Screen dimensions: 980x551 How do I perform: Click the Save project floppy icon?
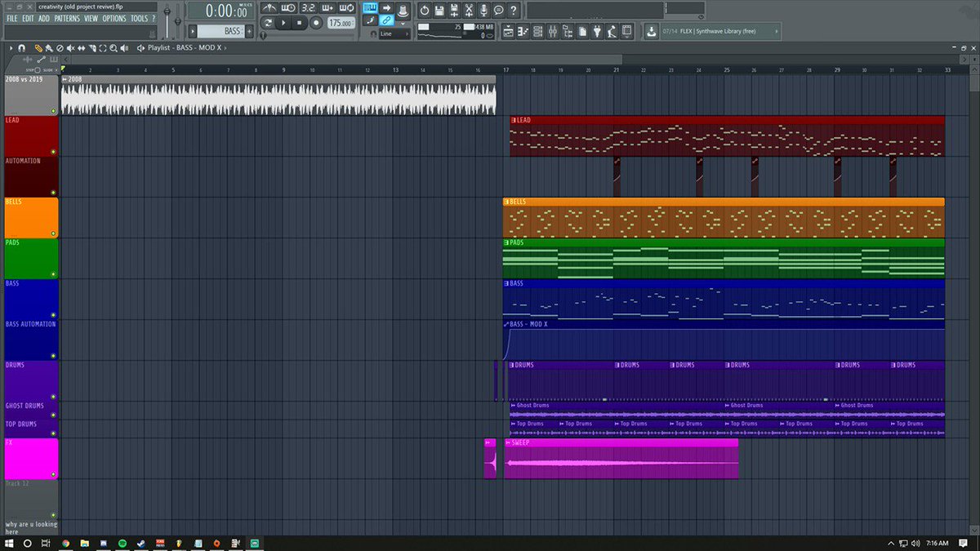(439, 11)
